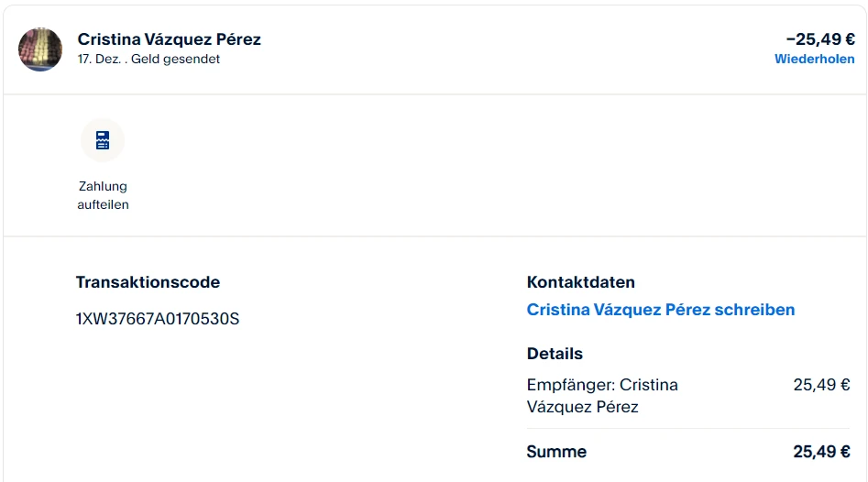
Task: Click the Empfänger recipient text
Action: [602, 385]
